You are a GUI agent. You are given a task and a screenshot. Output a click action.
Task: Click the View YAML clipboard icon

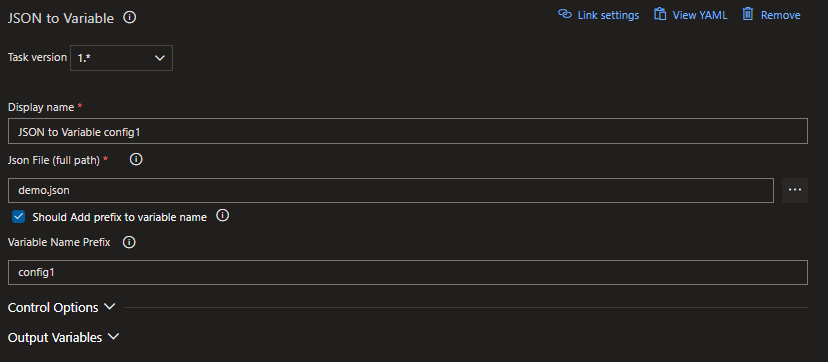[x=660, y=14]
